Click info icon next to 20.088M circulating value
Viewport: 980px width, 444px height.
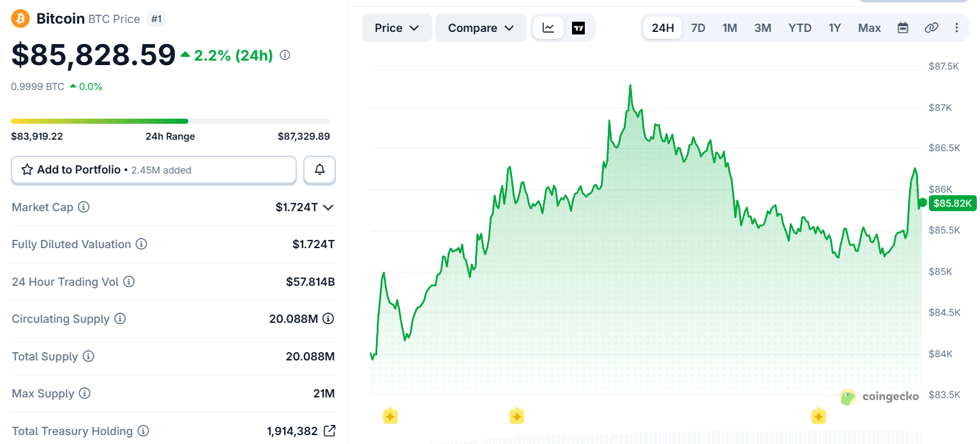click(328, 318)
